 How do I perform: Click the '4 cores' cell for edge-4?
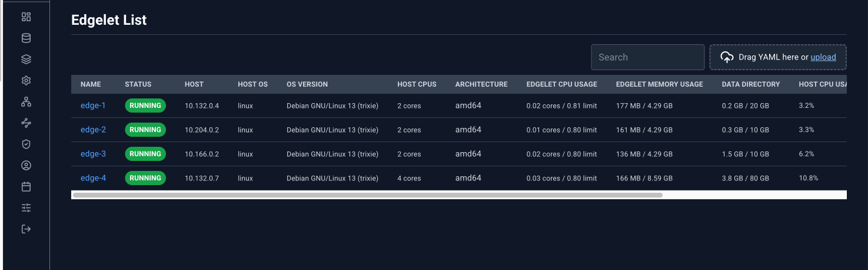(409, 179)
